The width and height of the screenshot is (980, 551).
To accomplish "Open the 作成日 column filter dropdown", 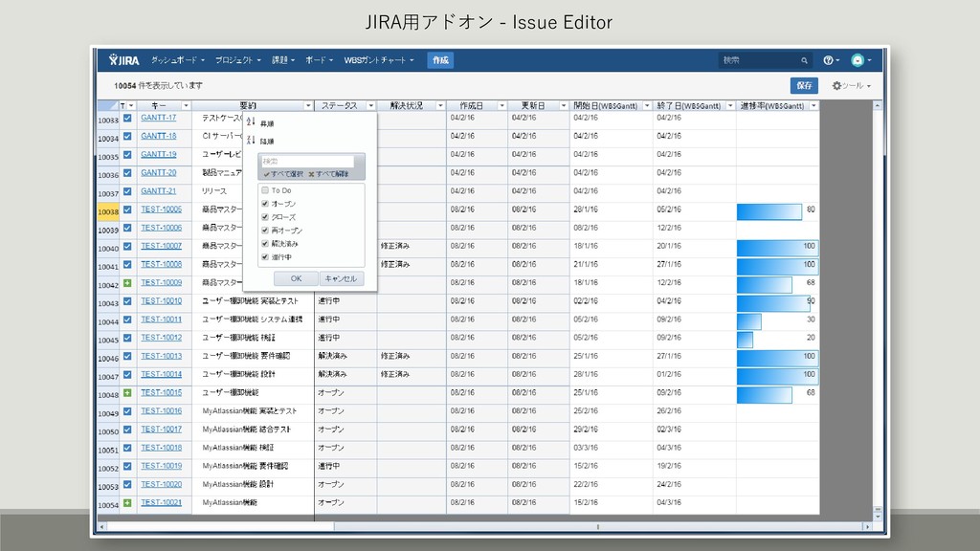I will click(501, 105).
